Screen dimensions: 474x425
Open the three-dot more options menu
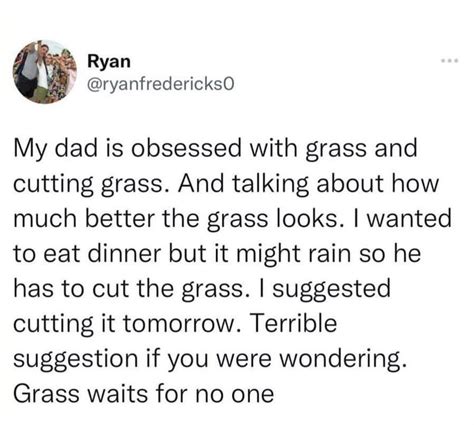pos(450,61)
